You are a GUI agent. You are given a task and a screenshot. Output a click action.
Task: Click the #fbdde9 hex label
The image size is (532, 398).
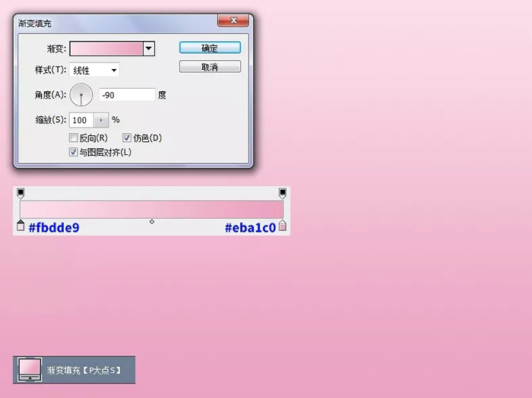(x=54, y=227)
